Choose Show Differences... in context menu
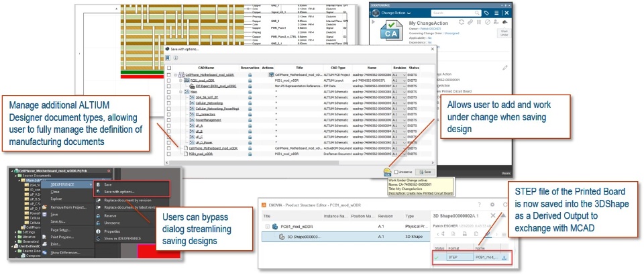Screen dimensions: 644x275 click(x=65, y=252)
